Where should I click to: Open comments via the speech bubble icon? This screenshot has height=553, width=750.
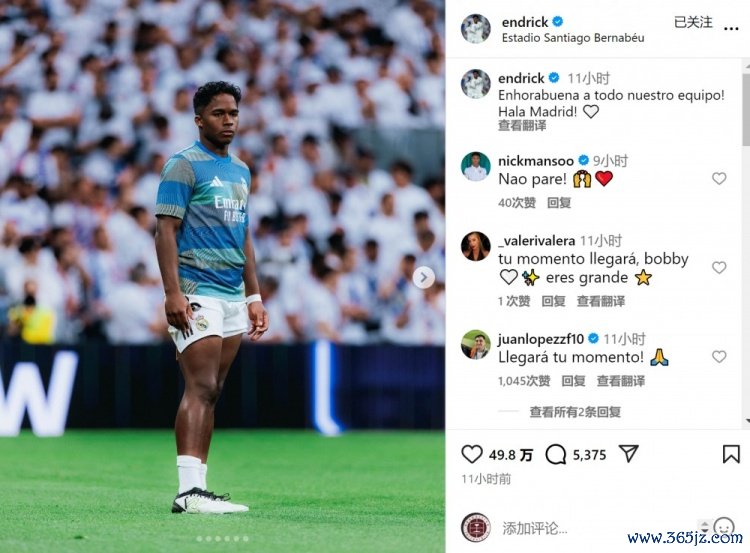point(555,454)
